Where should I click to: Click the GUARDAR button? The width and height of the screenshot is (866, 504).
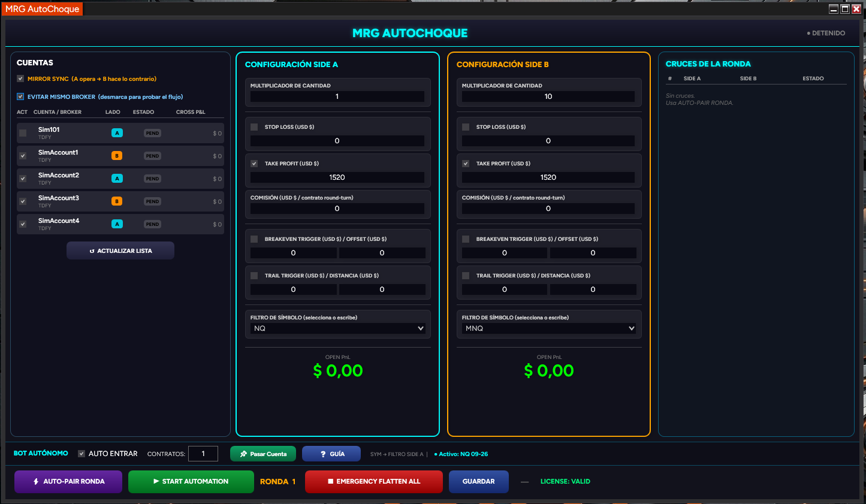[479, 481]
